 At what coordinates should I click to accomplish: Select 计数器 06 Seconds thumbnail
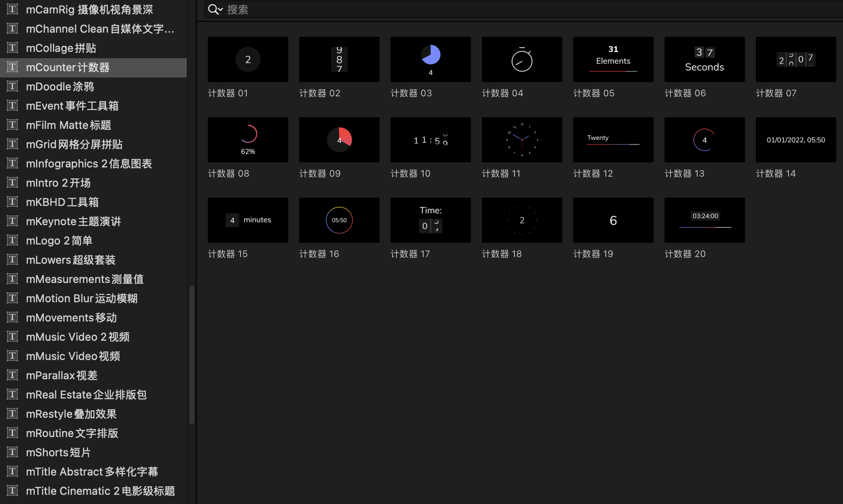(705, 59)
